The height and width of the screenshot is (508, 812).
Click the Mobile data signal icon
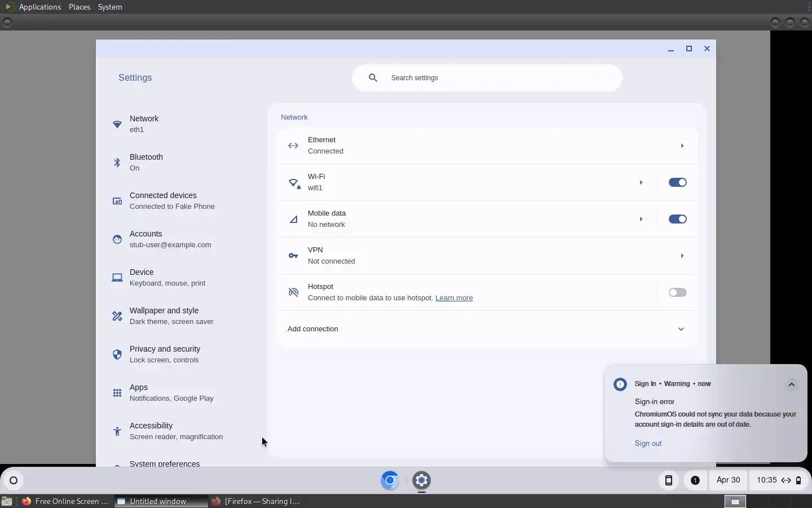point(293,219)
